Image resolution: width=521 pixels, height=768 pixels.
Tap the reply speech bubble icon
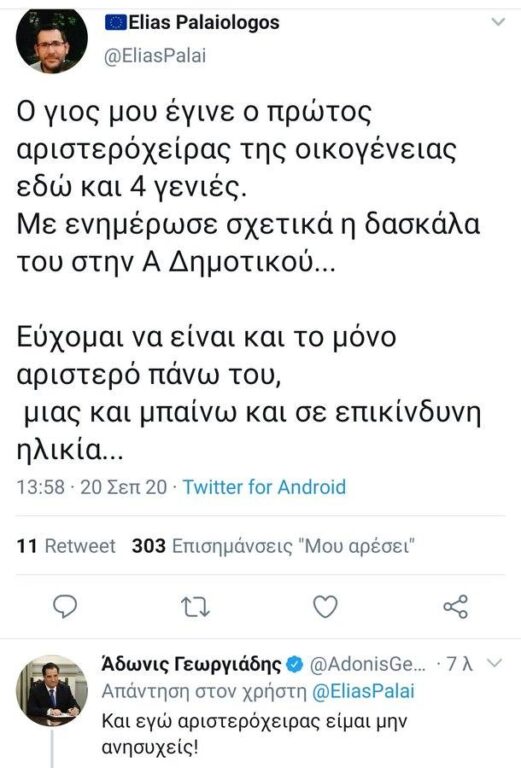point(65,606)
